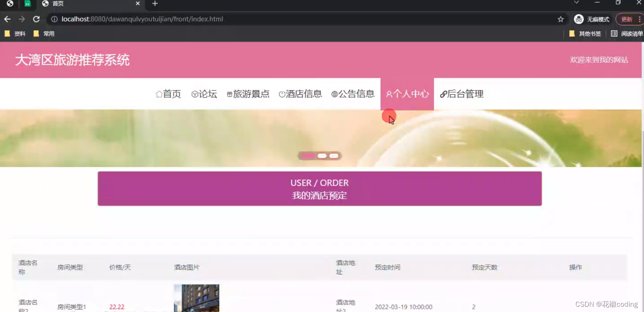Image resolution: width=644 pixels, height=312 pixels.
Task: Reload the page with the refresh icon
Action: coord(36,19)
